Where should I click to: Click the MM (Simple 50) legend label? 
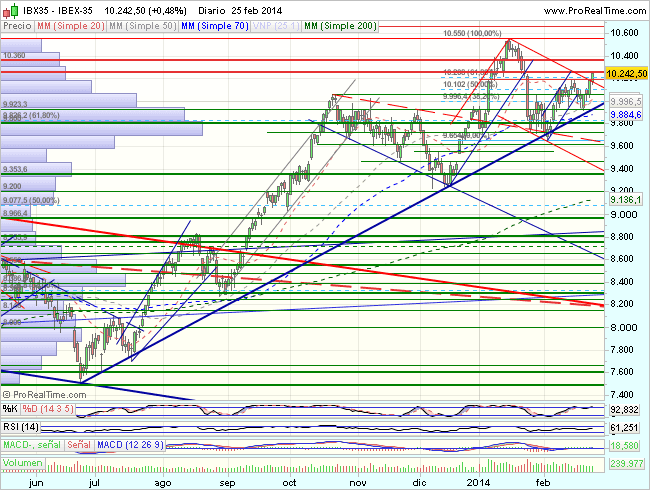(x=143, y=26)
